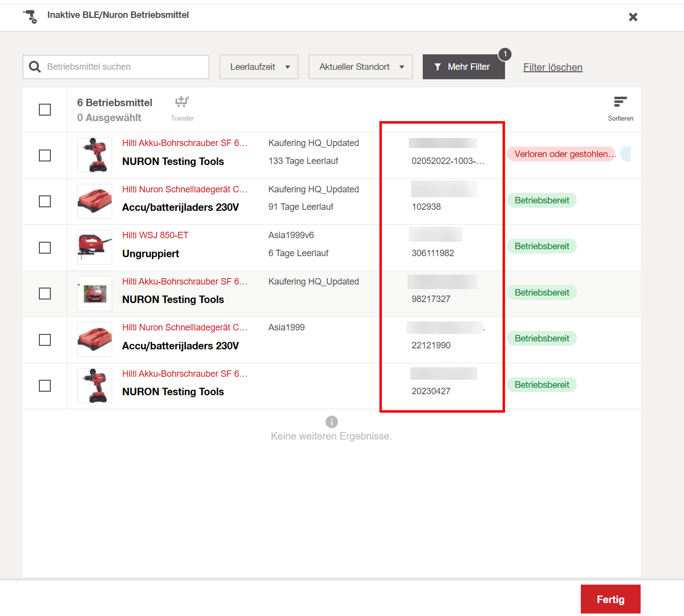
Task: Click the car photo thumbnail in the 98217327 row
Action: tap(95, 294)
